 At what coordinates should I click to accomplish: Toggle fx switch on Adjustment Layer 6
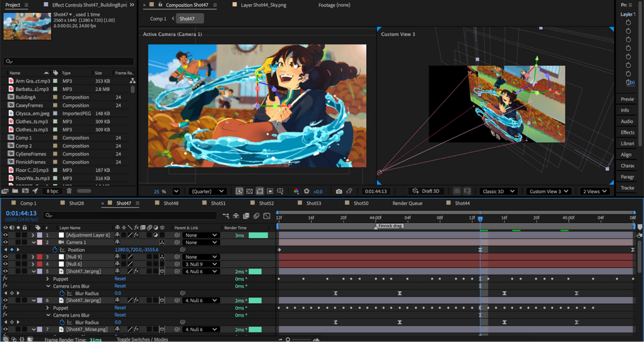(137, 235)
